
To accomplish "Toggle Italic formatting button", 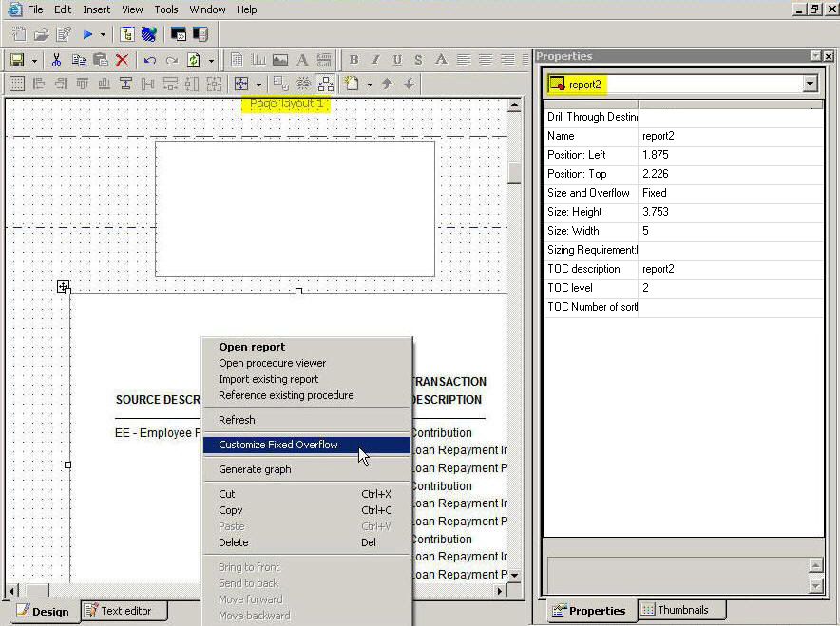I will pos(375,60).
